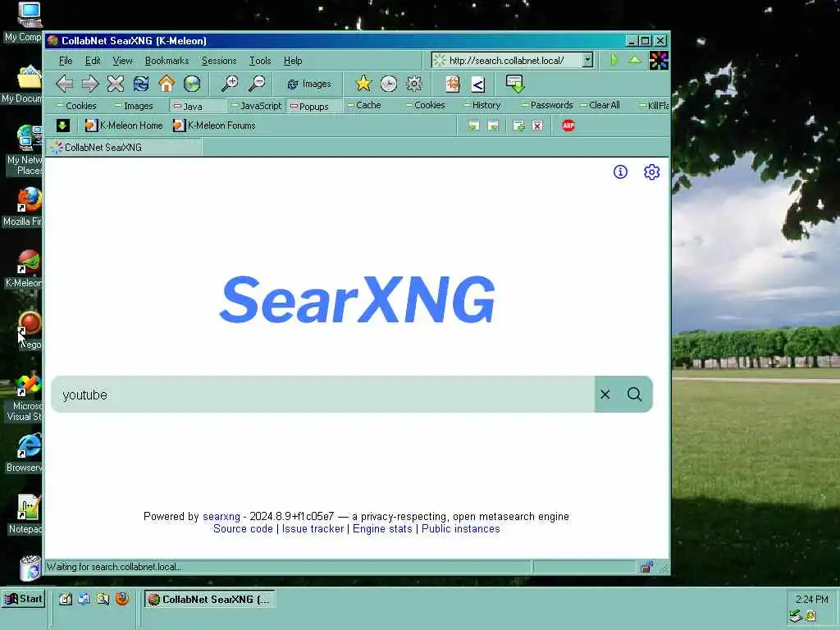
Task: Open the File menu
Action: click(x=66, y=61)
